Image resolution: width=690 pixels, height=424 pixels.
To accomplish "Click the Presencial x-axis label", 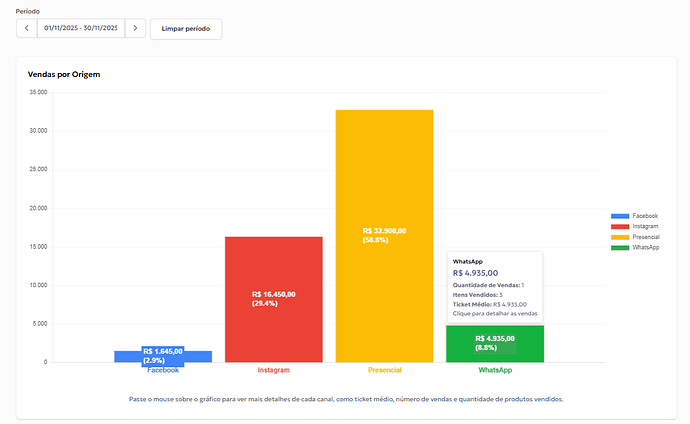I will [384, 370].
